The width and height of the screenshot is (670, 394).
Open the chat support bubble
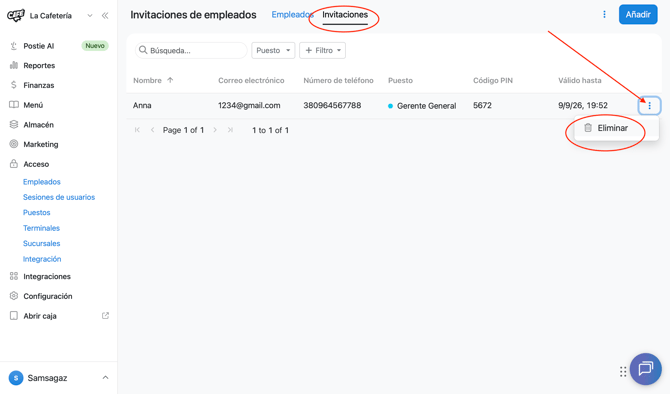point(646,369)
